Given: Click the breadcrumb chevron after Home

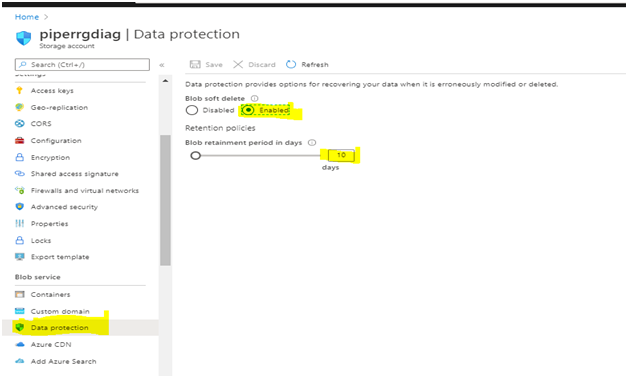Looking at the screenshot, I should tap(46, 17).
